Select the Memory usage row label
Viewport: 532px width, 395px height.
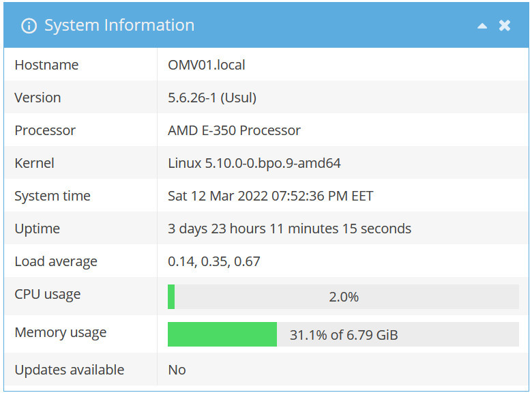point(61,333)
